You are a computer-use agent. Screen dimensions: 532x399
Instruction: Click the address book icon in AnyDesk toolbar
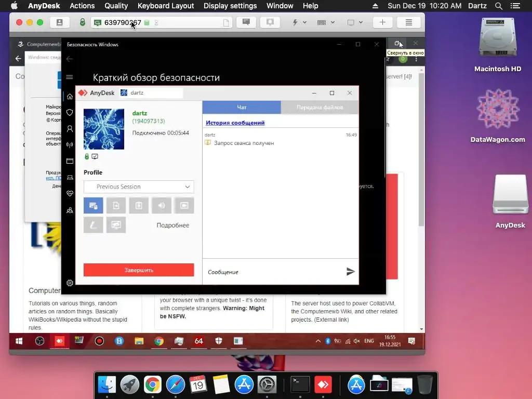[59, 22]
